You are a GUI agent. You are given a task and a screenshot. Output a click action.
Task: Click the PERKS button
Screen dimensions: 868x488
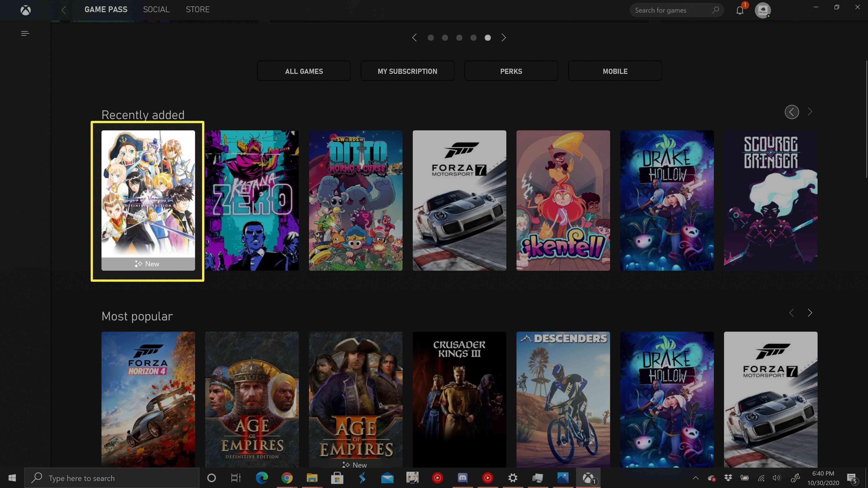click(511, 71)
